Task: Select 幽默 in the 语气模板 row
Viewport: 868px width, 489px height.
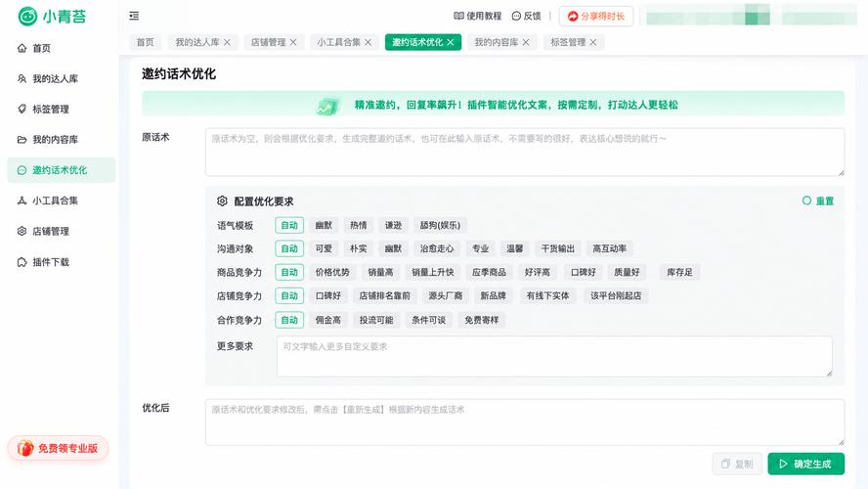Action: tap(324, 225)
